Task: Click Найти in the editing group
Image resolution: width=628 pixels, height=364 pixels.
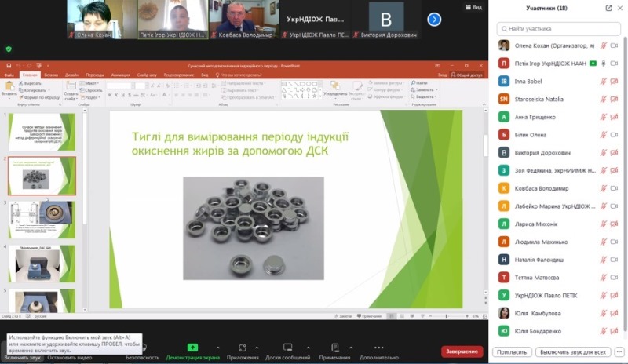Action: point(419,83)
